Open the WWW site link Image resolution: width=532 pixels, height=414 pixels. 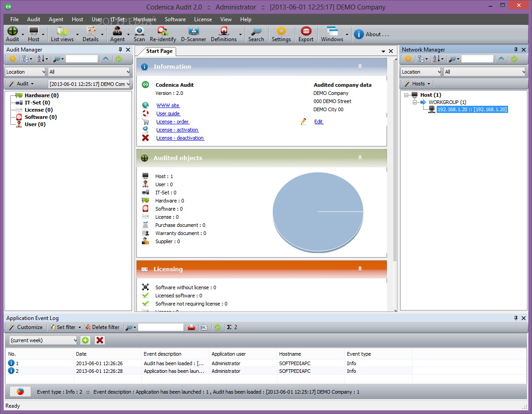pos(168,105)
